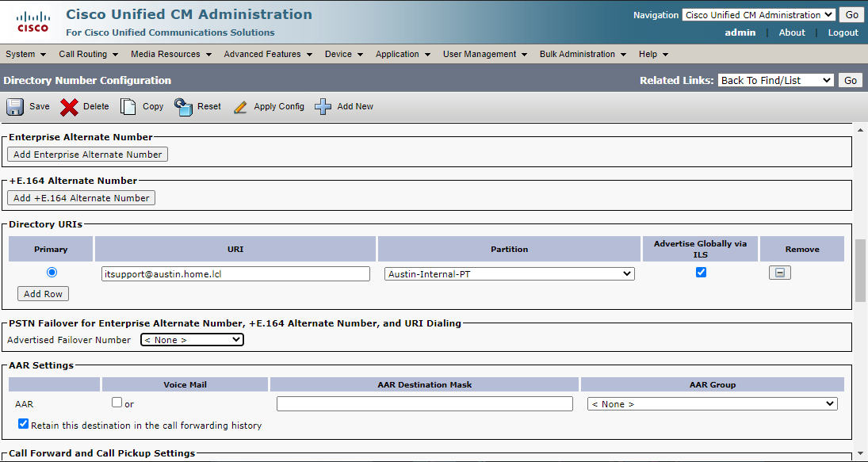Open the AAR Group dropdown
This screenshot has height=462, width=868.
(x=712, y=404)
